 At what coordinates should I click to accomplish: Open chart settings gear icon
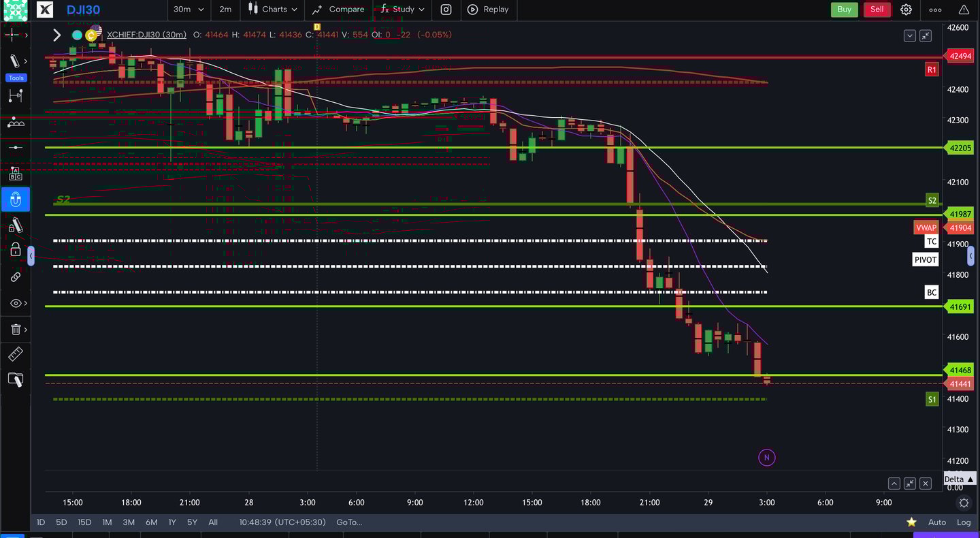(906, 10)
